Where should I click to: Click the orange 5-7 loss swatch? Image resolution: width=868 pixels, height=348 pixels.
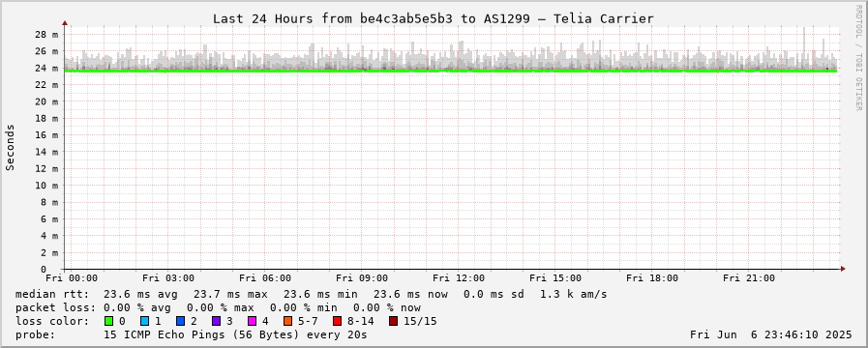(287, 321)
